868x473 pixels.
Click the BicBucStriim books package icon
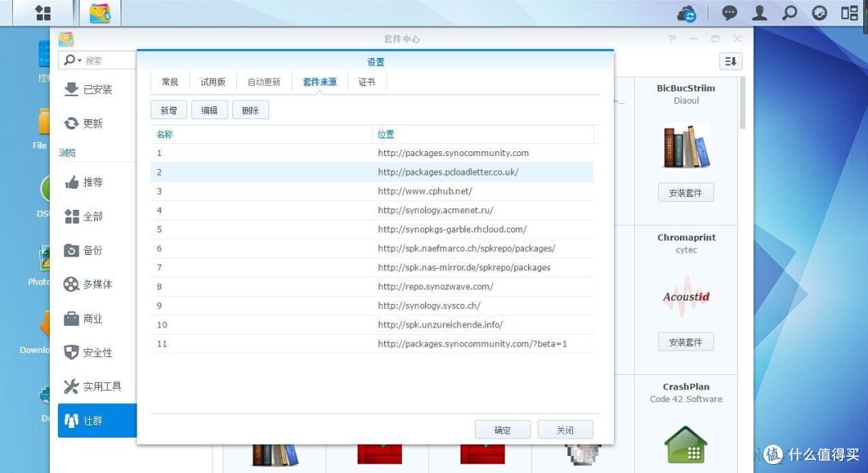pyautogui.click(x=686, y=146)
